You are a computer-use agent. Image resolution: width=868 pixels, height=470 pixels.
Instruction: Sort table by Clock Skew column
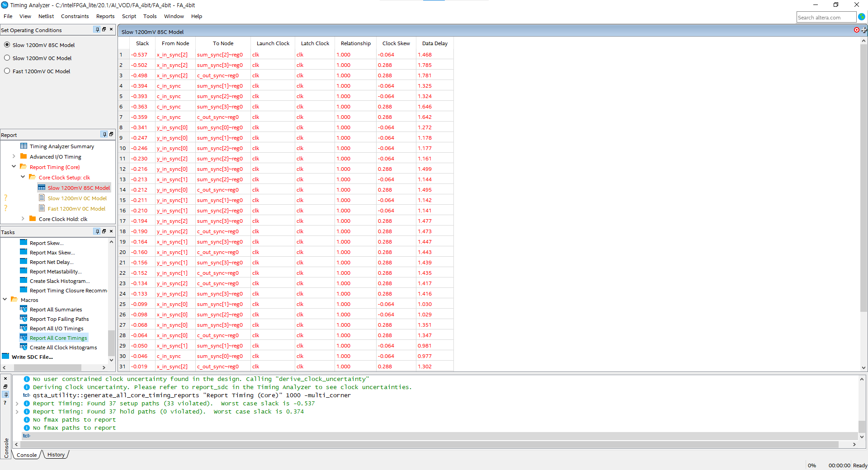(396, 43)
